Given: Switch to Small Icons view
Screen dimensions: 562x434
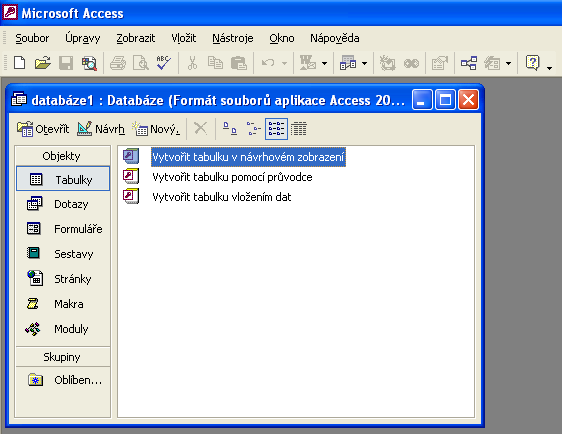Looking at the screenshot, I should [253, 128].
